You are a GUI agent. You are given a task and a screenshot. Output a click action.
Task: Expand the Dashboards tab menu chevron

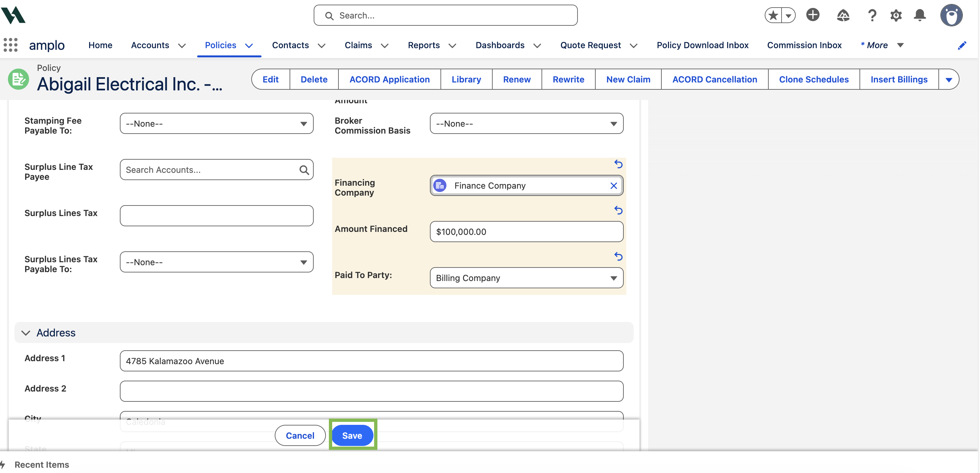pos(537,45)
